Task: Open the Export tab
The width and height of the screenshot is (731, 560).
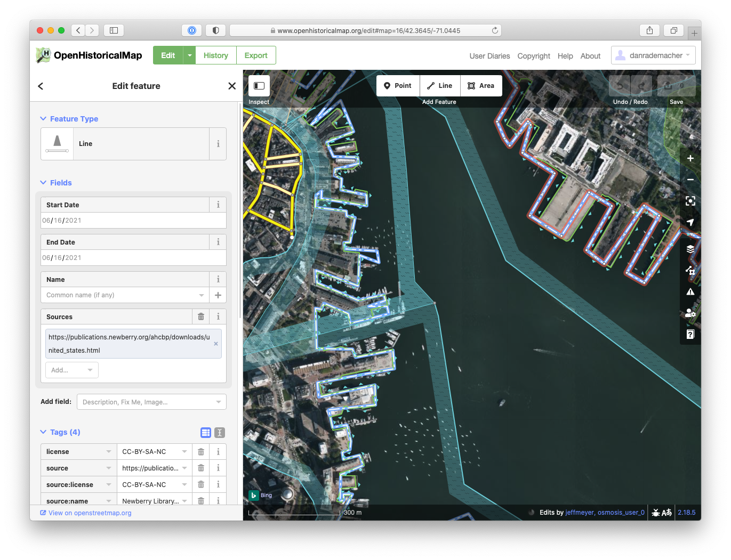Action: pyautogui.click(x=255, y=55)
